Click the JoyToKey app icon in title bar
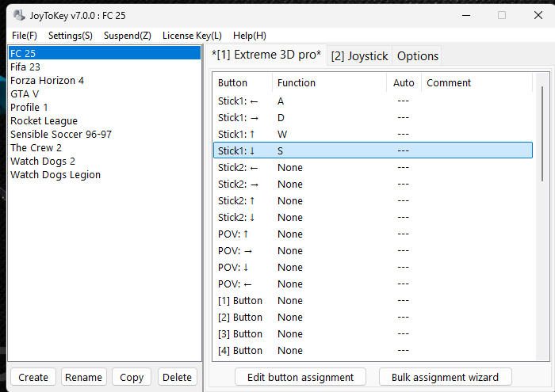This screenshot has height=392, width=555. pos(19,15)
